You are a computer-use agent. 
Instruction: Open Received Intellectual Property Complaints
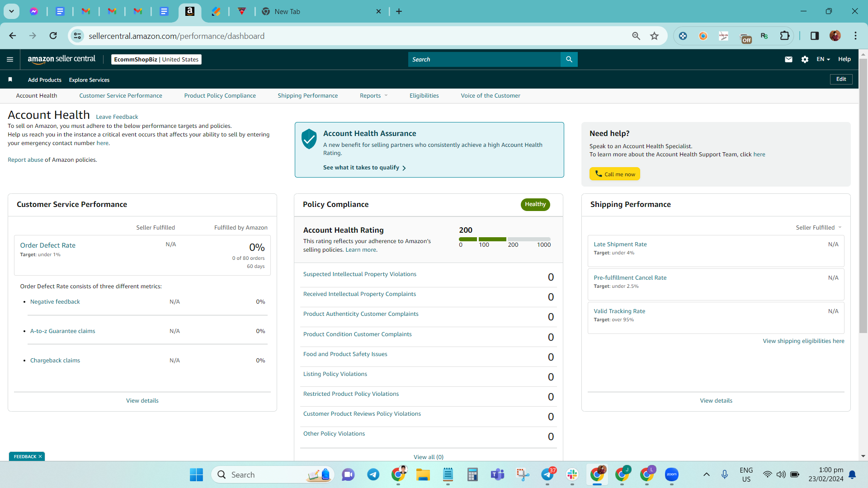click(x=359, y=294)
